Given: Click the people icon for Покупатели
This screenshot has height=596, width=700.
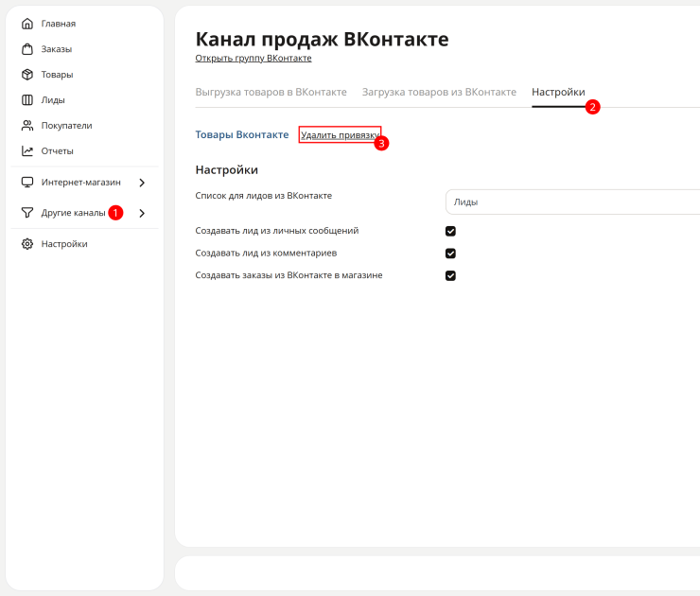Looking at the screenshot, I should [x=27, y=126].
